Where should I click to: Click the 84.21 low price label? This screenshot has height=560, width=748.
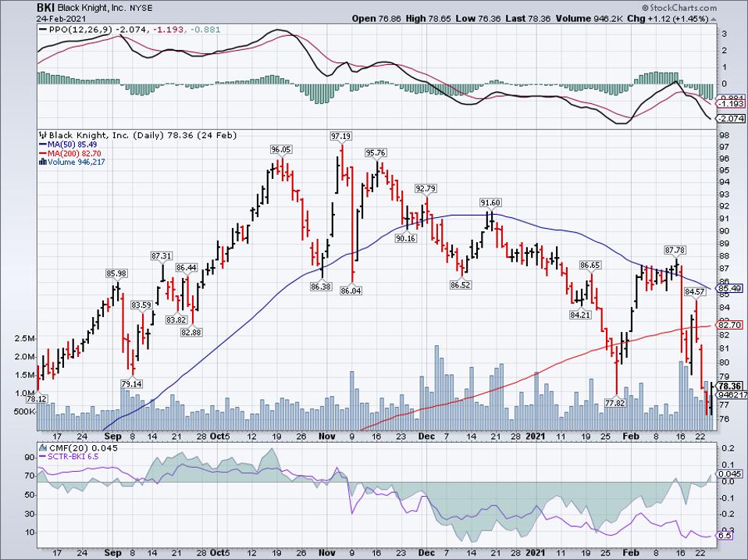coord(580,315)
